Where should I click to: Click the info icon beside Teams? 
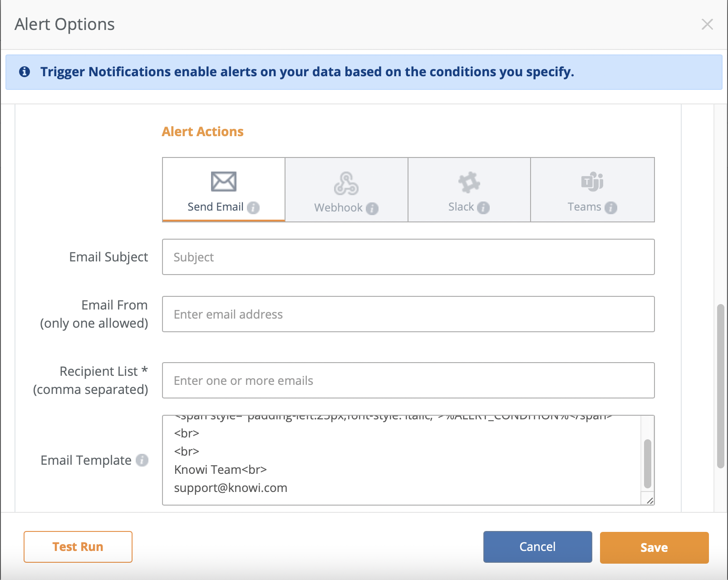tap(612, 208)
